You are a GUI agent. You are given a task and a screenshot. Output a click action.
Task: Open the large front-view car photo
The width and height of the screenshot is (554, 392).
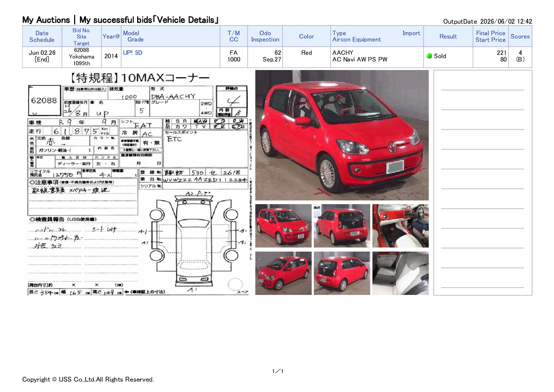(342, 135)
